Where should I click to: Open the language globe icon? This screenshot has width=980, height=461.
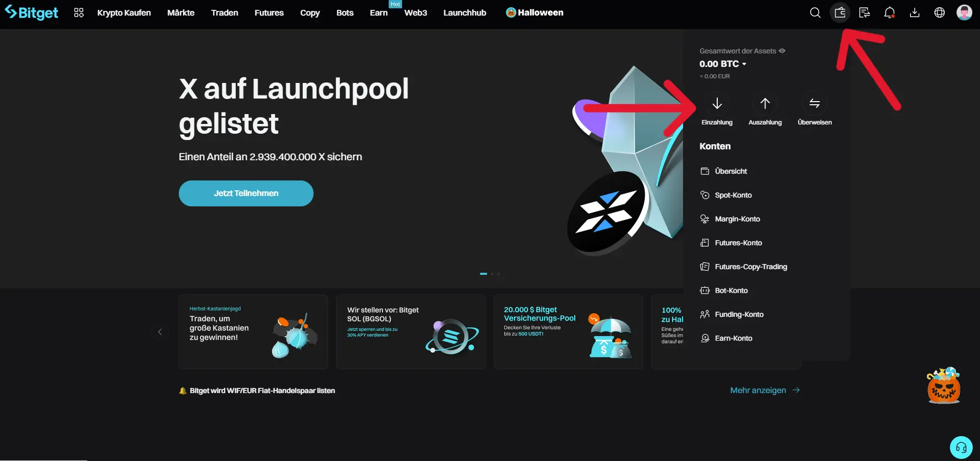pyautogui.click(x=940, y=12)
